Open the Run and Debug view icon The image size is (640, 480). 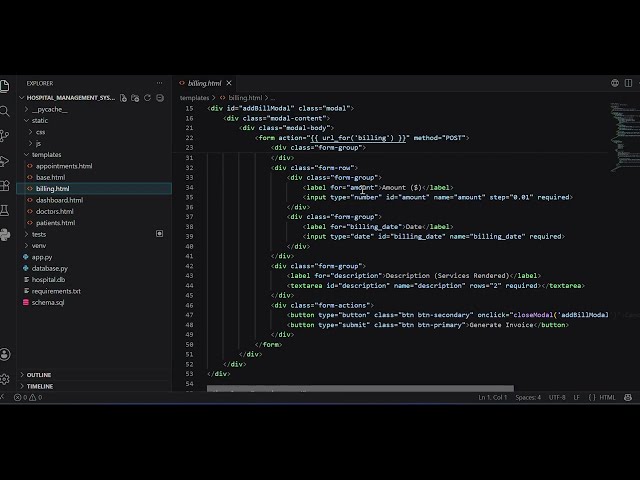pos(4,161)
